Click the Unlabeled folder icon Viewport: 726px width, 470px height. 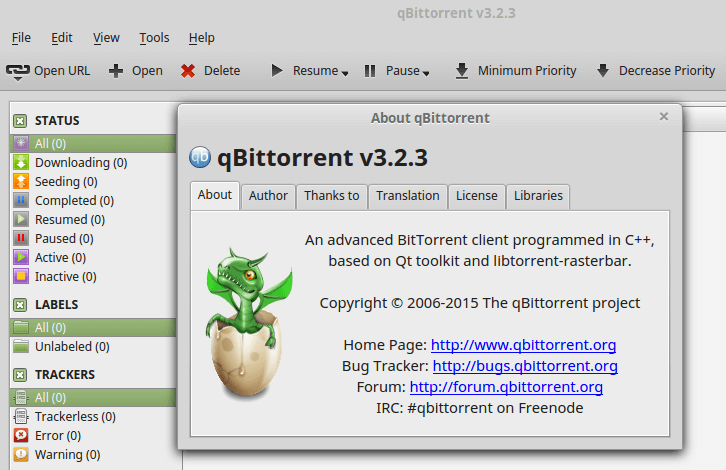click(x=21, y=346)
